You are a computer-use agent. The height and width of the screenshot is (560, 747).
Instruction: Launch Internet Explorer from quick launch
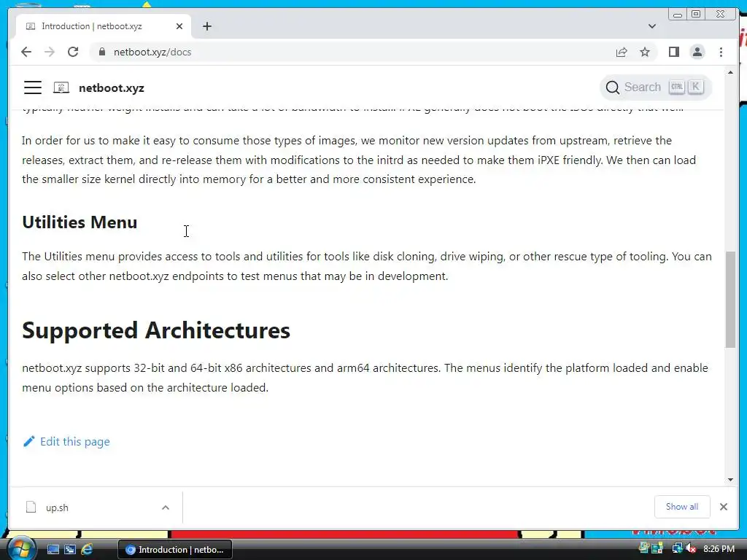(x=87, y=550)
